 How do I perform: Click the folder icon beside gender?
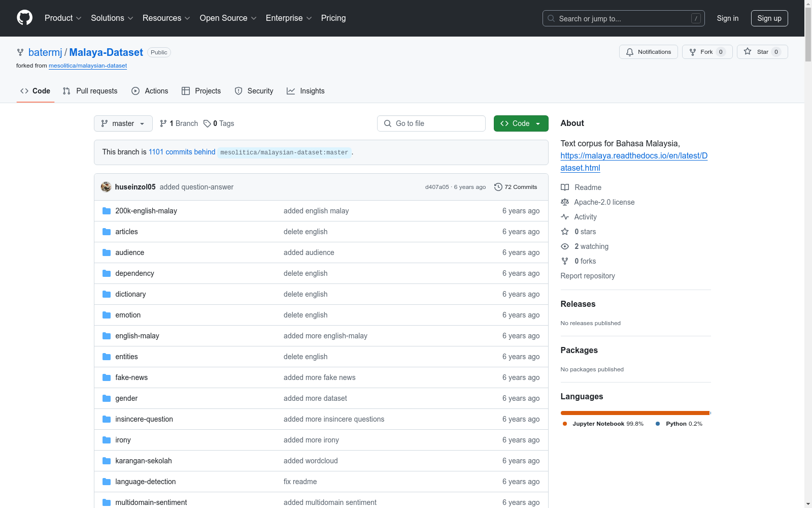point(107,398)
